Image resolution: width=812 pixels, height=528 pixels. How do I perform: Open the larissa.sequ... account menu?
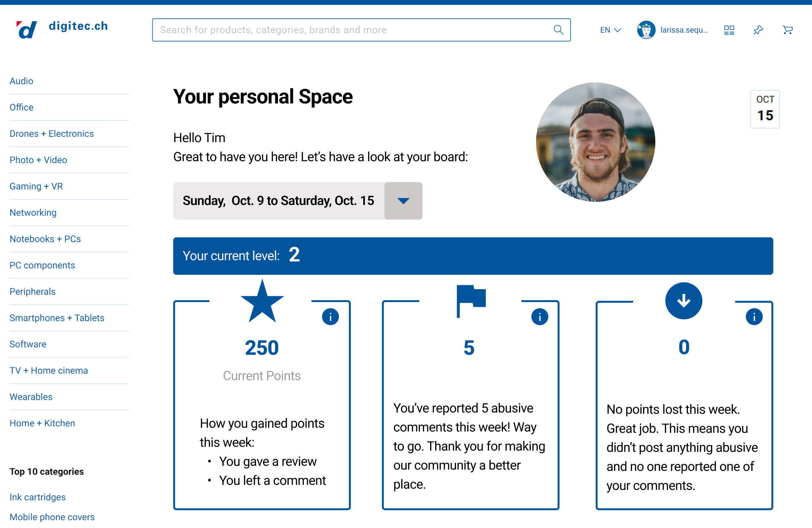(x=684, y=30)
